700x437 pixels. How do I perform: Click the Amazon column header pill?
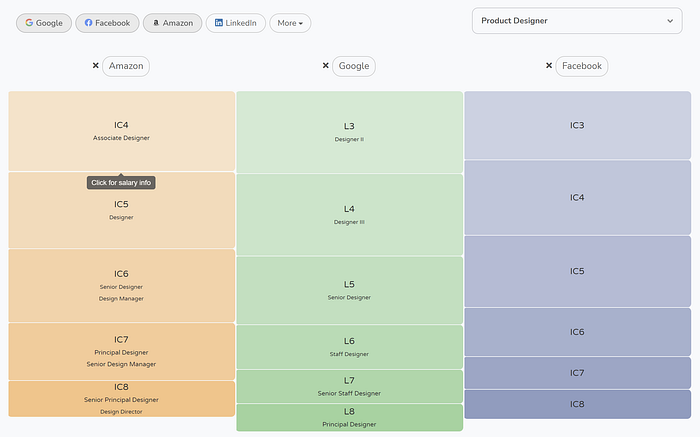tap(126, 66)
